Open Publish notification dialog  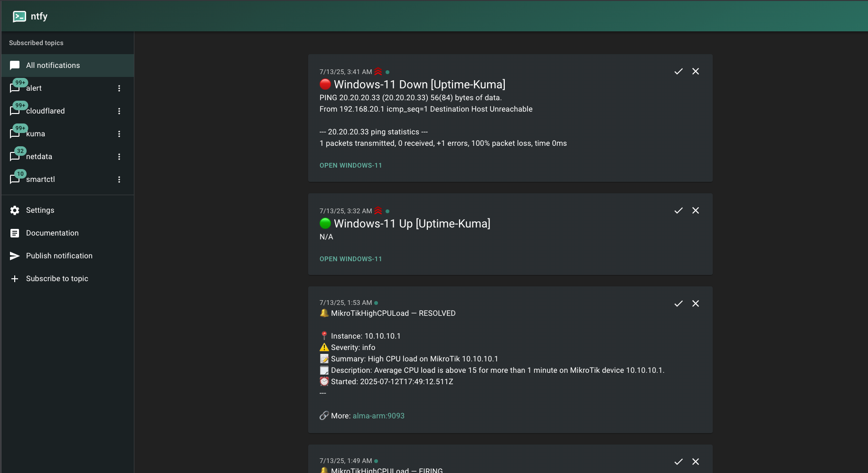pos(67,256)
